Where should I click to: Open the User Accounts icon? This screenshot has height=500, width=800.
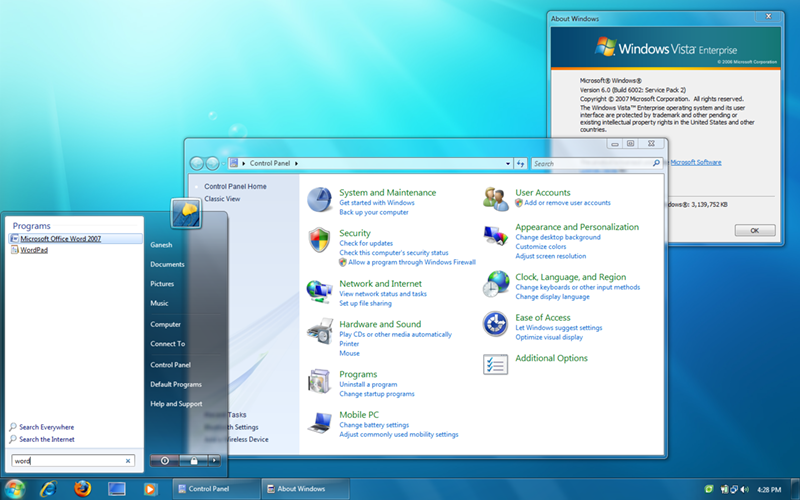pos(496,198)
